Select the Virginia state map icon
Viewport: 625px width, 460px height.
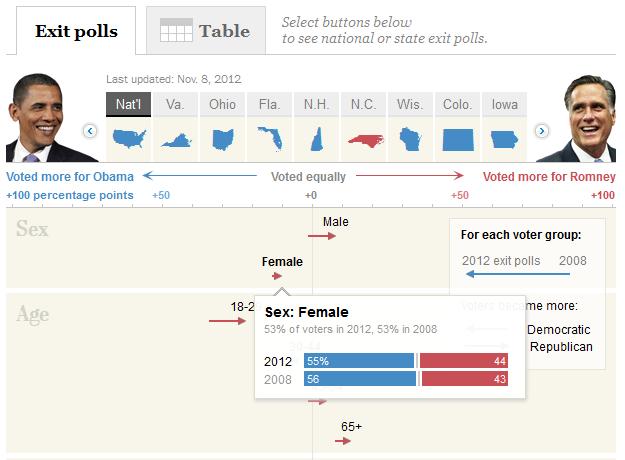pyautogui.click(x=176, y=139)
